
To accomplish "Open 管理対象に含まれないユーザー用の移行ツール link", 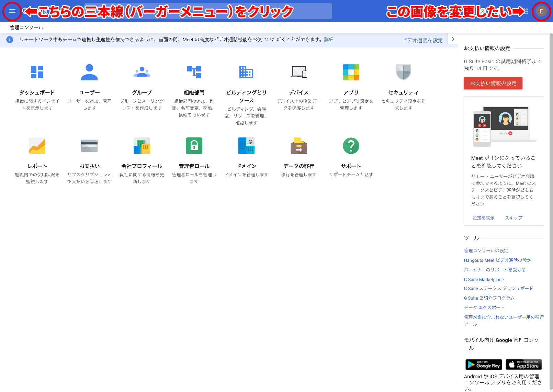I will 504,321.
